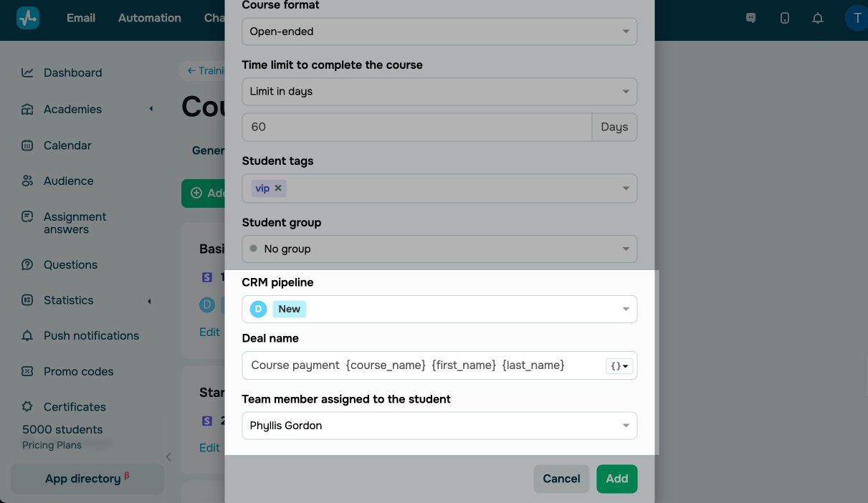Viewport: 868px width, 503px height.
Task: Open the notifications bell in top bar
Action: 818,18
